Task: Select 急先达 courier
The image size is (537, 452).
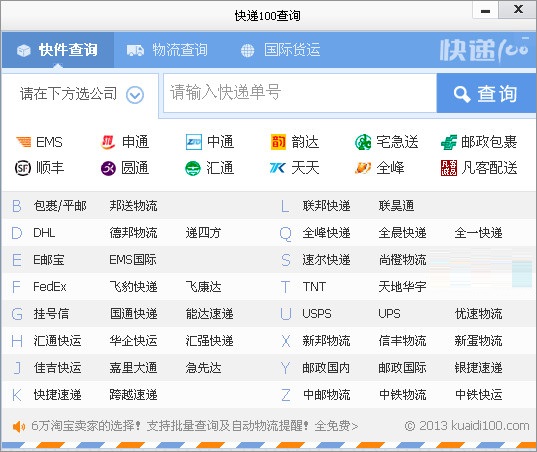Action: pos(203,368)
